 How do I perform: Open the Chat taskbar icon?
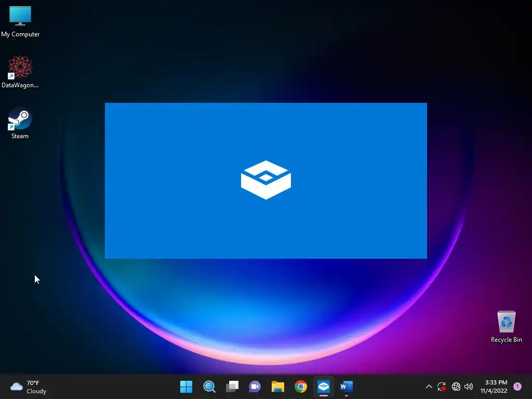tap(255, 387)
